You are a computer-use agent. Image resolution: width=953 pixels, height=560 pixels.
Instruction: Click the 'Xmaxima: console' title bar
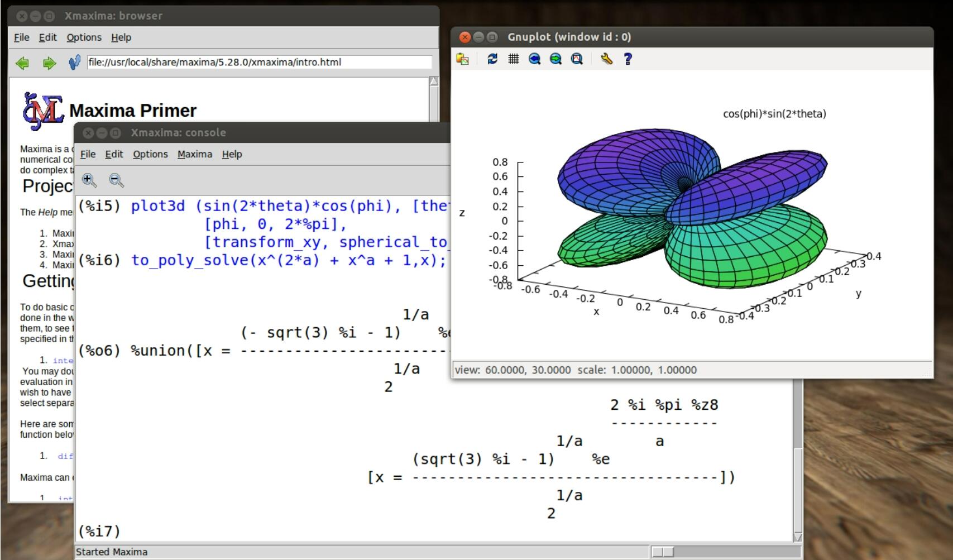coord(262,133)
